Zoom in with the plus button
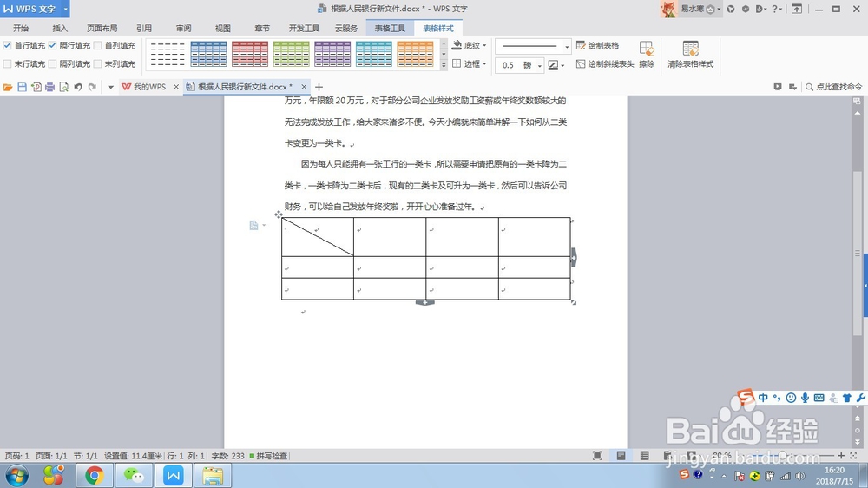The width and height of the screenshot is (868, 488). (841, 455)
